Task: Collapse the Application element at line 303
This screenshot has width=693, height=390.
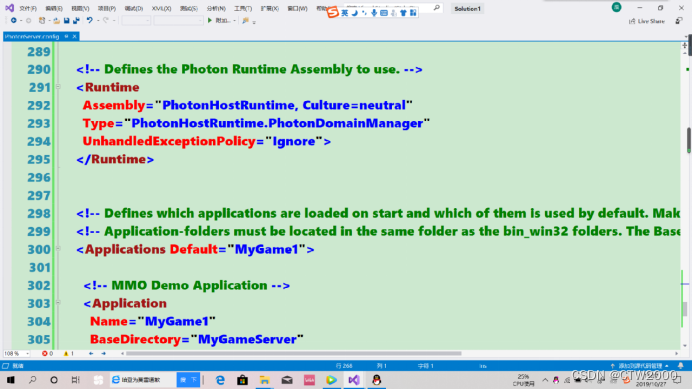Action: (58, 303)
